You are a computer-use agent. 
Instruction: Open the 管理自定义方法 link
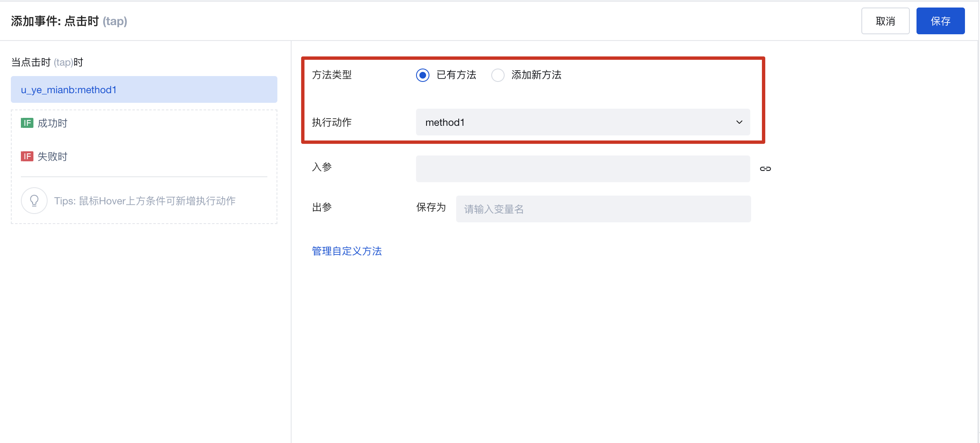point(347,251)
